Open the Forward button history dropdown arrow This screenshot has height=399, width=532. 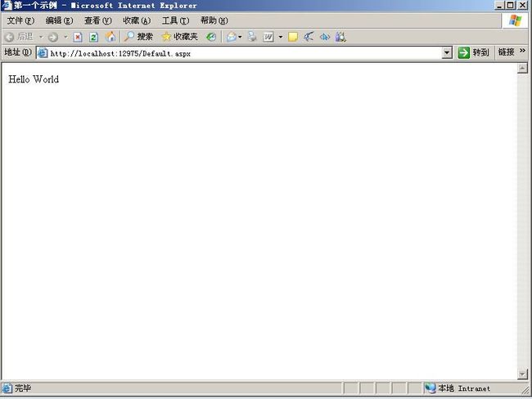click(65, 37)
